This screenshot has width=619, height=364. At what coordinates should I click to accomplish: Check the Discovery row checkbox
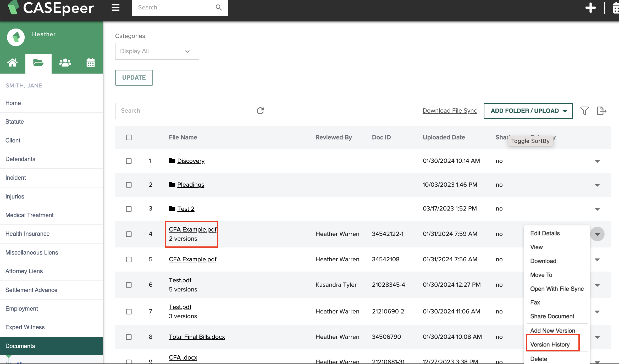(129, 161)
